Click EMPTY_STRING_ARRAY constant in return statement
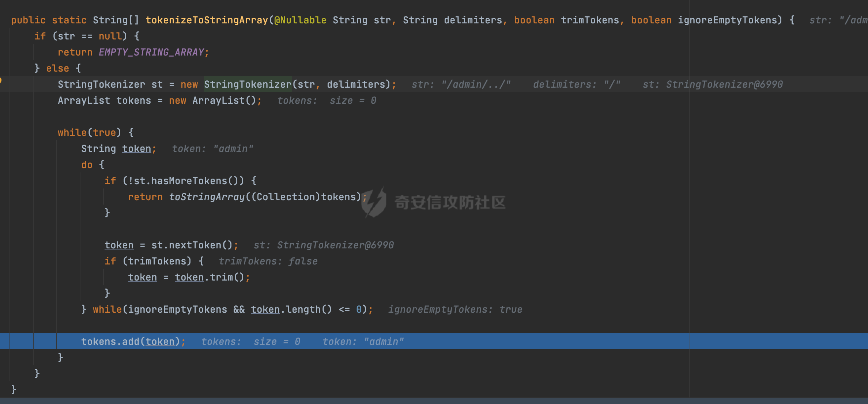 [151, 52]
